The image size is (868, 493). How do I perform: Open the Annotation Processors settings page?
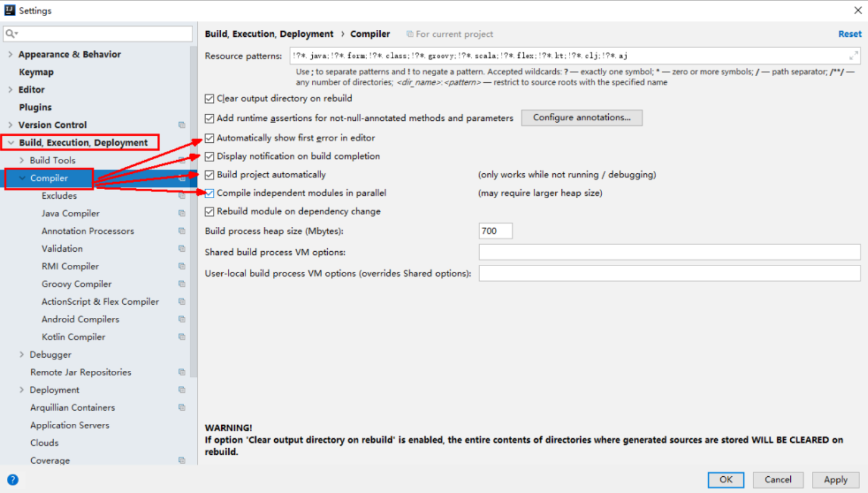(88, 231)
